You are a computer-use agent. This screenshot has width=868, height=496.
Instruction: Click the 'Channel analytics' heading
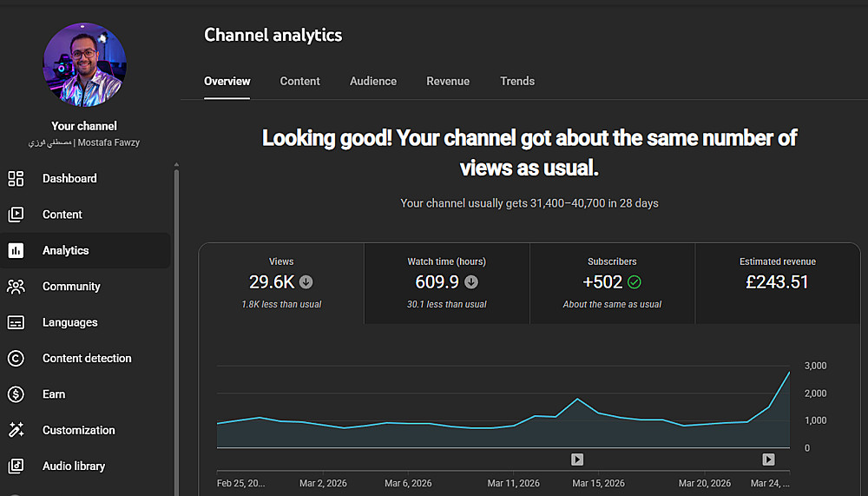point(273,35)
